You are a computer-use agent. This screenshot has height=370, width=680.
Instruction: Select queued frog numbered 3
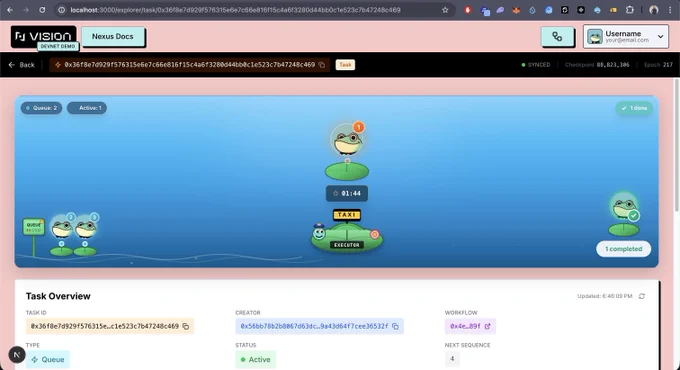(86, 227)
